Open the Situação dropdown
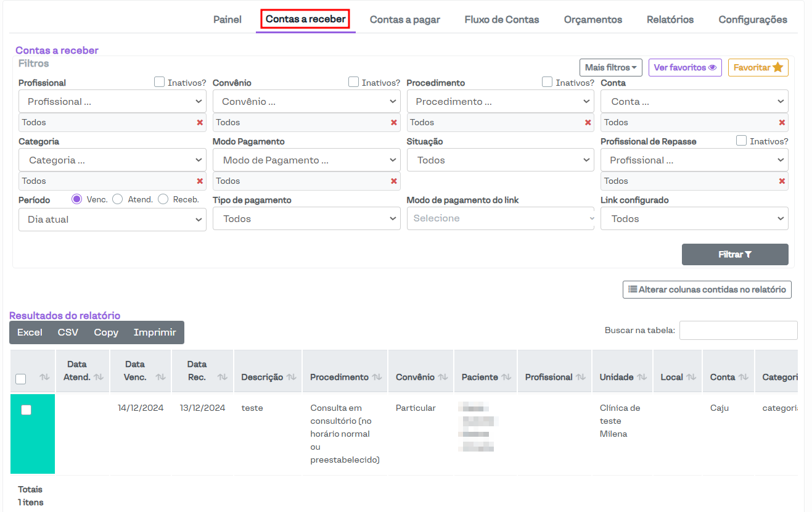The width and height of the screenshot is (812, 512). coord(500,160)
